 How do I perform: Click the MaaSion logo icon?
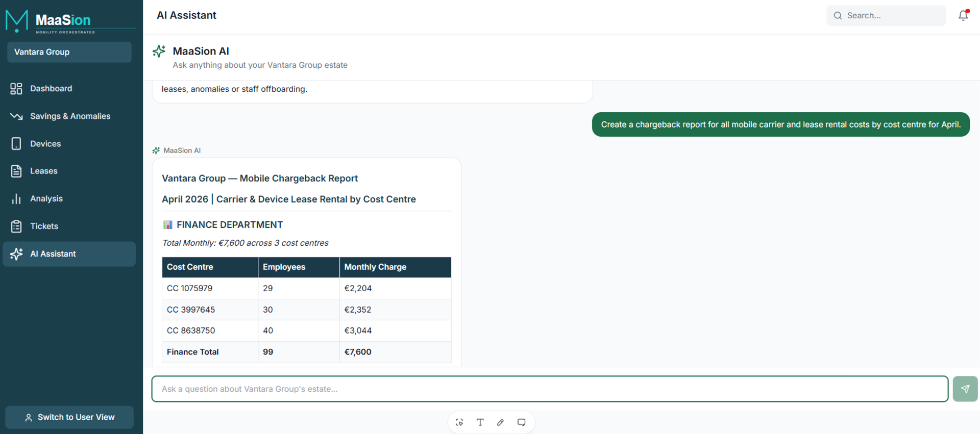point(16,20)
